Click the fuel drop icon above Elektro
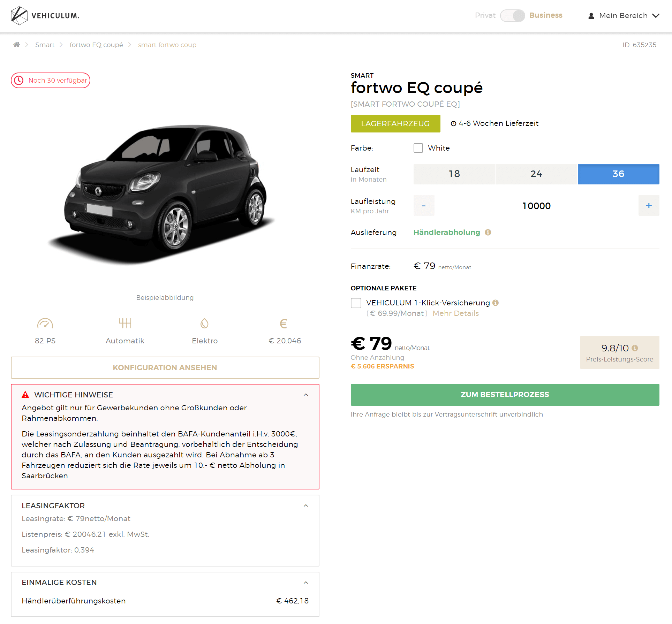 click(205, 324)
